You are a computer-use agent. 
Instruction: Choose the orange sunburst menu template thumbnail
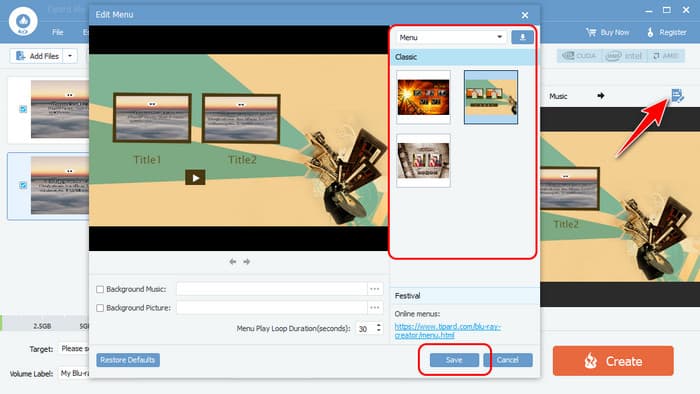[423, 97]
